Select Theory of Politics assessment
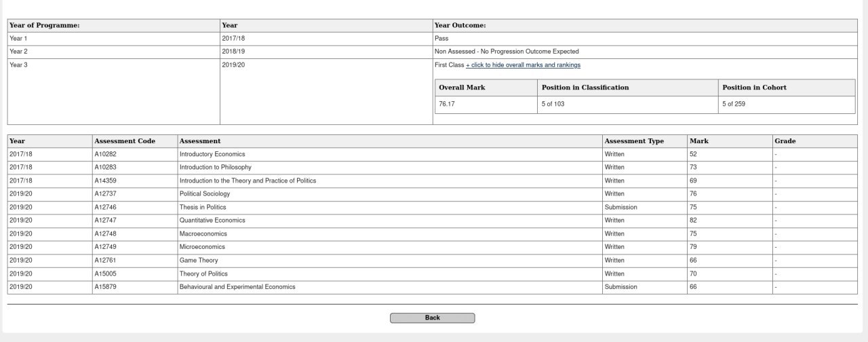The height and width of the screenshot is (342, 868). pyautogui.click(x=203, y=273)
